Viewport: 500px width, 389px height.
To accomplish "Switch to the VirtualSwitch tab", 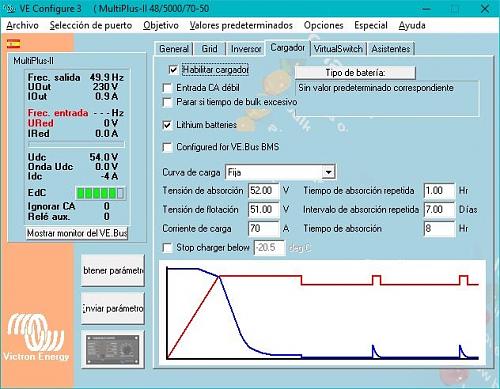I will click(338, 49).
